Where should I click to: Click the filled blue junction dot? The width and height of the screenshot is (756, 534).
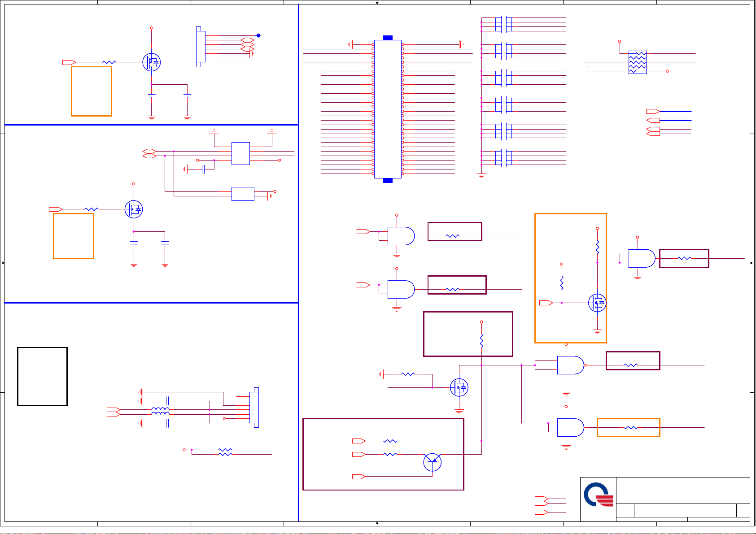pyautogui.click(x=258, y=35)
